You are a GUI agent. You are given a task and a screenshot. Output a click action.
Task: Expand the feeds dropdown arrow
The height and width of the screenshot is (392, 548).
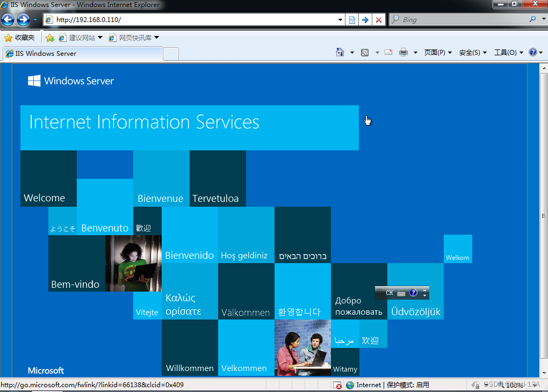pyautogui.click(x=377, y=53)
